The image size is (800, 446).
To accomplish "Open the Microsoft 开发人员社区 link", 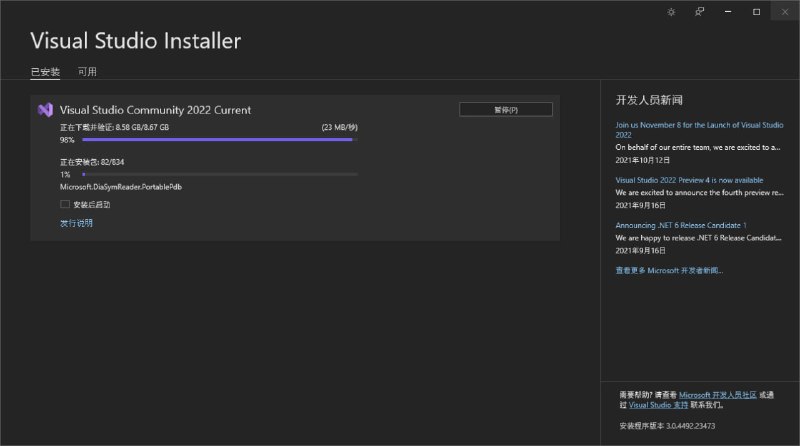I will 717,395.
